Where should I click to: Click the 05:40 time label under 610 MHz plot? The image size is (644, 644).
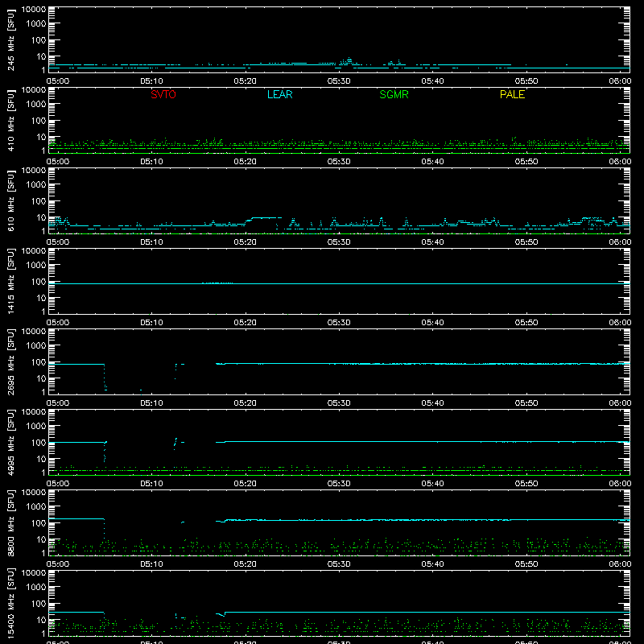432,242
